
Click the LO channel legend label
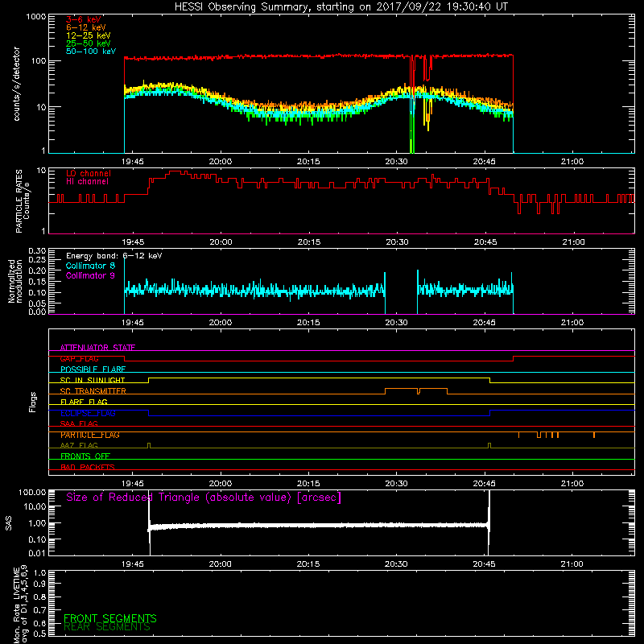click(x=89, y=173)
